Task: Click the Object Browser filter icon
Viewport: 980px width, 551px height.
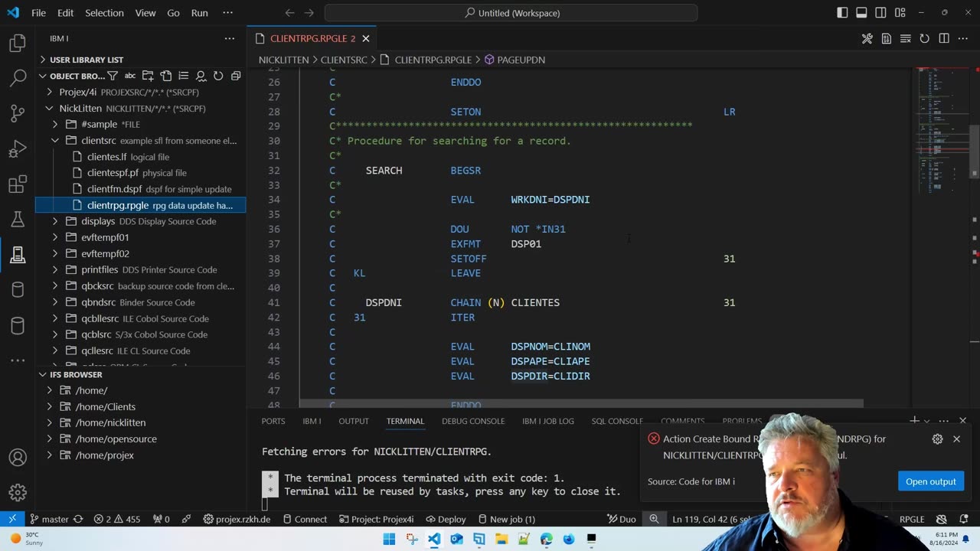Action: coord(113,76)
